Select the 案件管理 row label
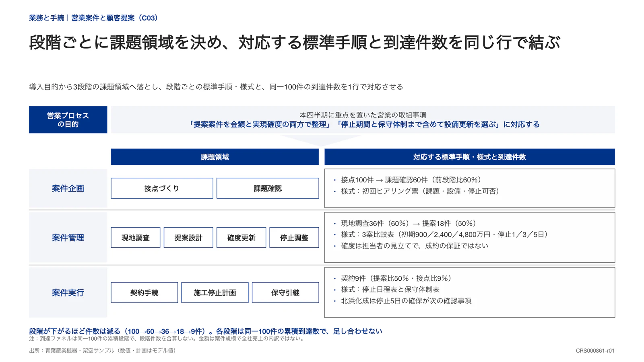The height and width of the screenshot is (362, 644). pos(68,238)
